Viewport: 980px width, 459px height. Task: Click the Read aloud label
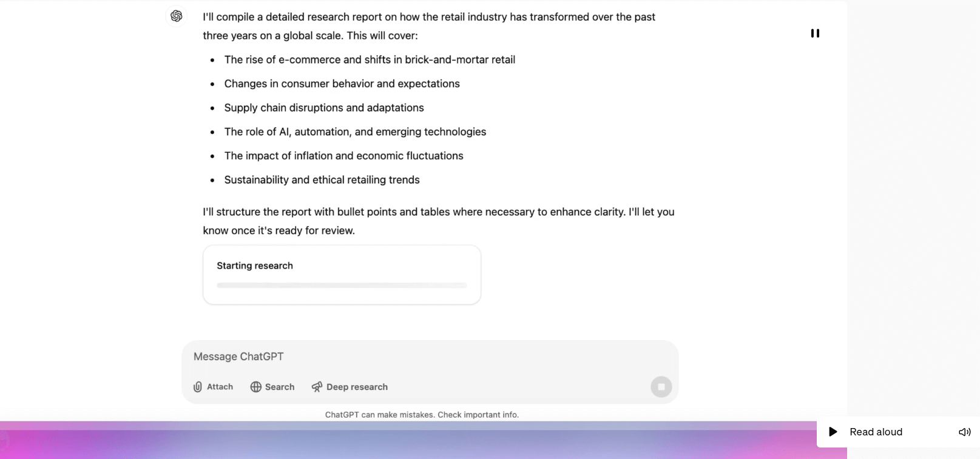(876, 432)
